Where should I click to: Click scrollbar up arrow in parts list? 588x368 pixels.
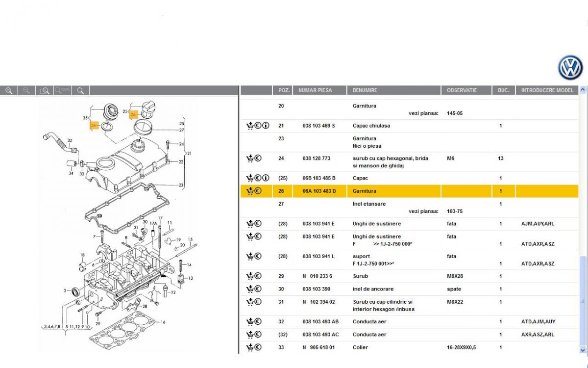[x=583, y=90]
